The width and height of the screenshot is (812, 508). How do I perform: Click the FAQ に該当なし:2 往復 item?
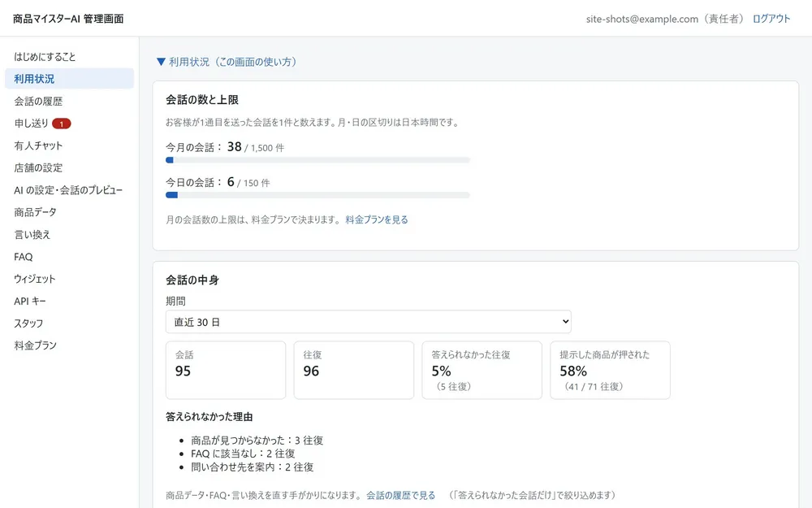(x=243, y=454)
